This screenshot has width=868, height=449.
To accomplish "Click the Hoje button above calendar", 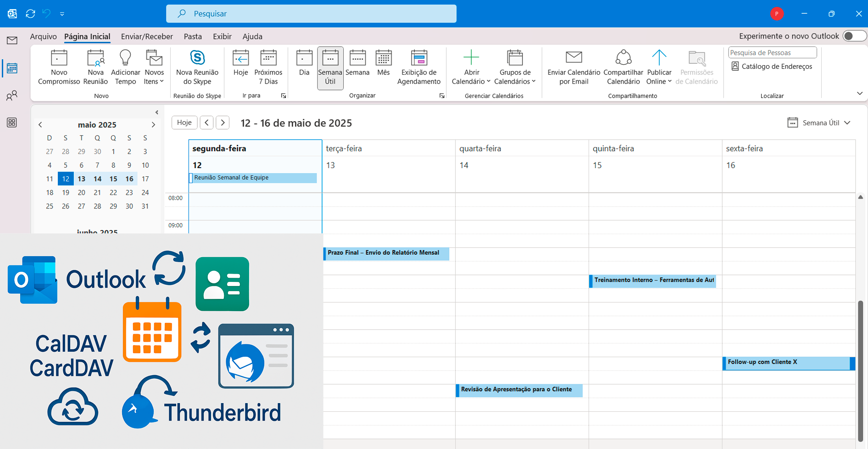I will pos(184,123).
